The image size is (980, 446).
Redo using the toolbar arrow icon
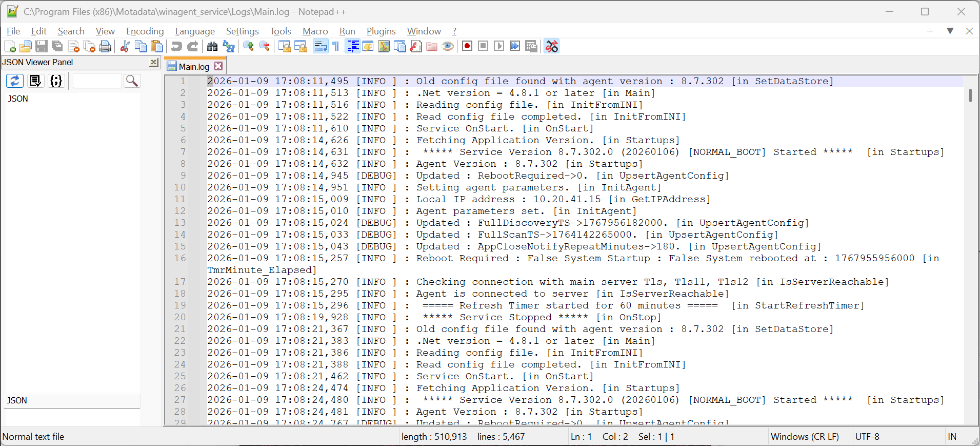(x=192, y=47)
